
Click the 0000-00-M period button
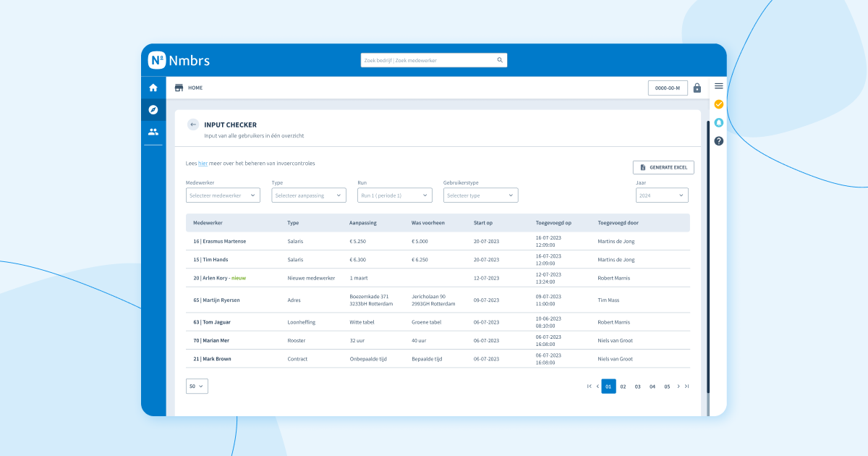[668, 88]
